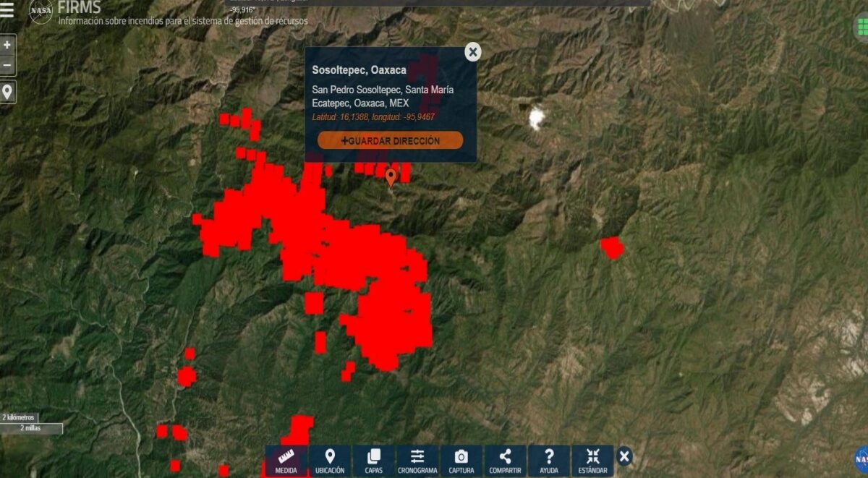Zoom in on the map
The height and width of the screenshot is (478, 868).
7,45
